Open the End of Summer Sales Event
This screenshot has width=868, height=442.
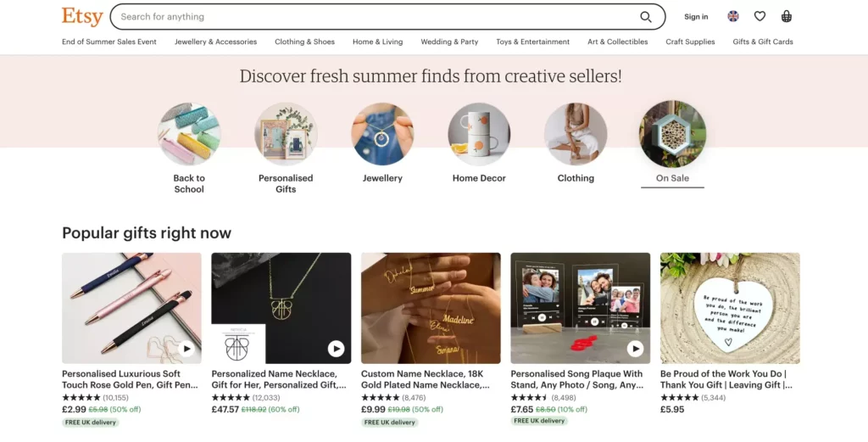click(109, 42)
